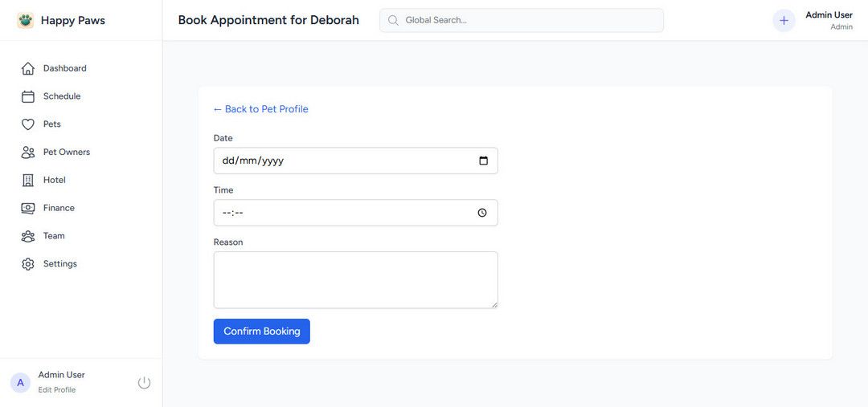Image resolution: width=868 pixels, height=407 pixels.
Task: Click the Happy Paws paw logo
Action: coord(26,21)
